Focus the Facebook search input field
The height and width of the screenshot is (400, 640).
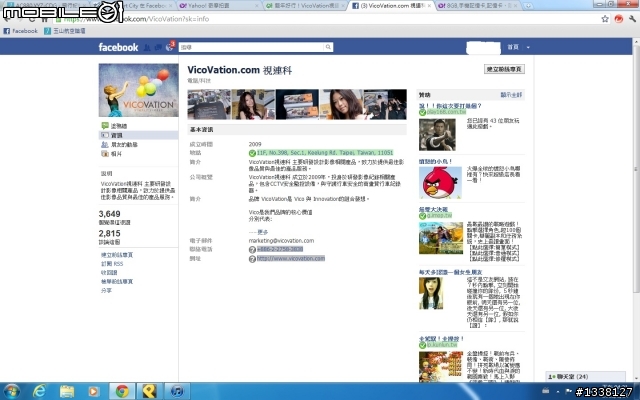251,47
